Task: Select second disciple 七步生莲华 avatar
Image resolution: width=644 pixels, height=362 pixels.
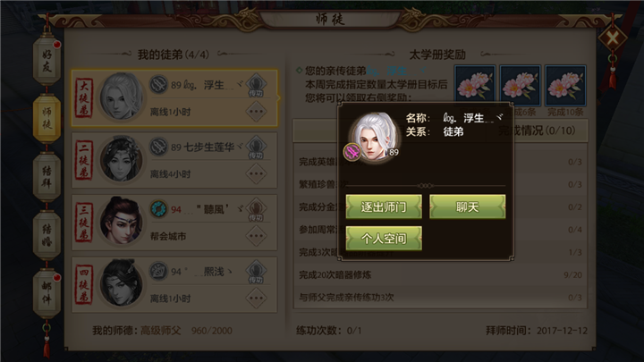Action: click(121, 160)
